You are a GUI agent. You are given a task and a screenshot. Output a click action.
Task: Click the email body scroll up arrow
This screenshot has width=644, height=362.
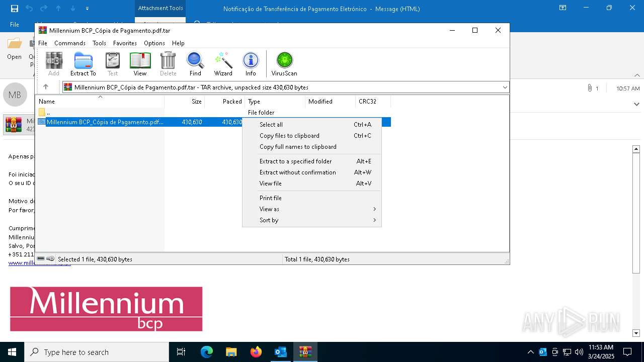pos(636,149)
